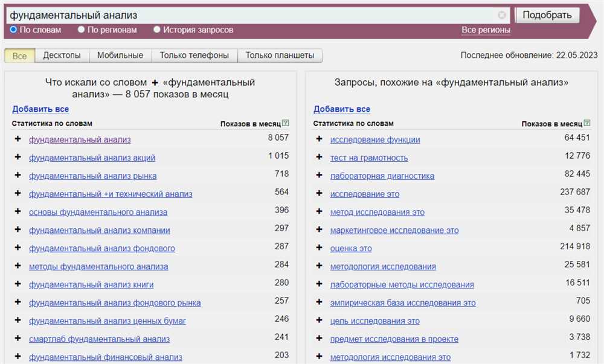Open help icon near right 'Показов в месяц'
This screenshot has width=604, height=364.
(586, 123)
